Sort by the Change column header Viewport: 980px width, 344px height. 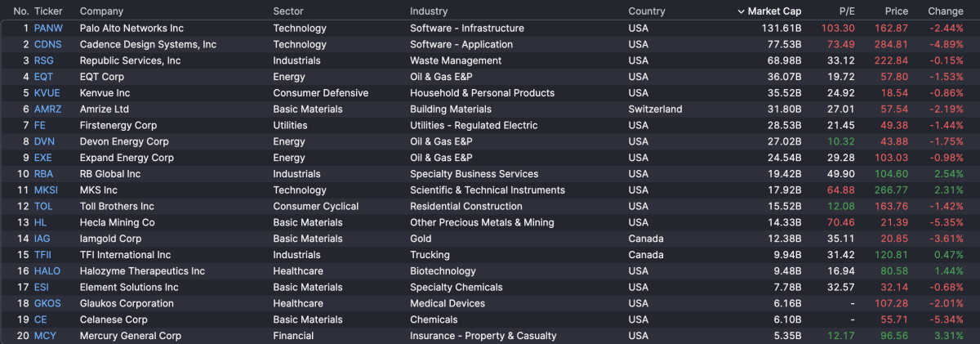pos(945,11)
